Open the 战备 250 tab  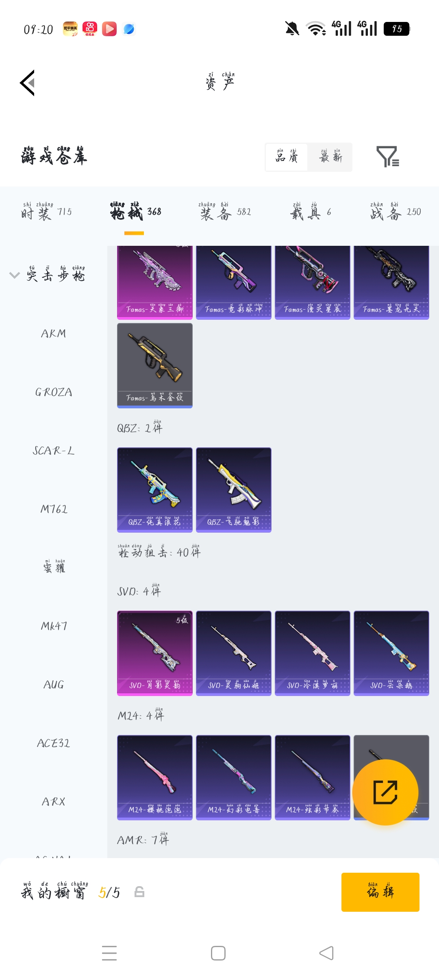[396, 212]
